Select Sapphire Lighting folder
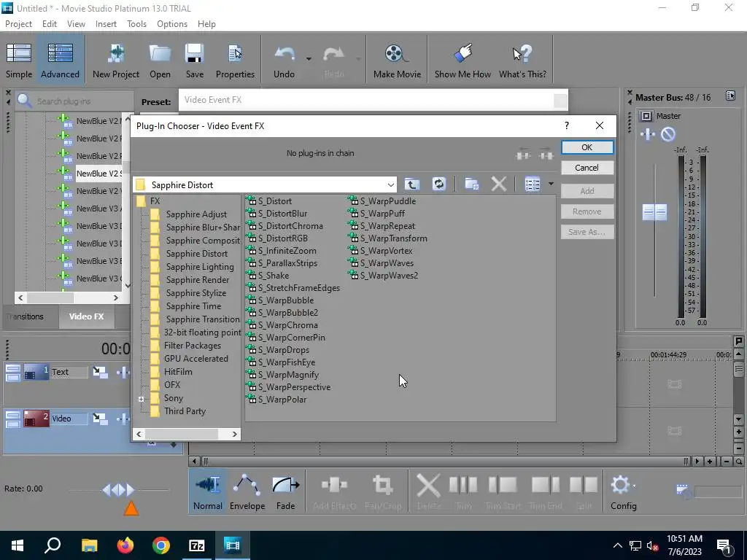This screenshot has width=747, height=560. (200, 267)
